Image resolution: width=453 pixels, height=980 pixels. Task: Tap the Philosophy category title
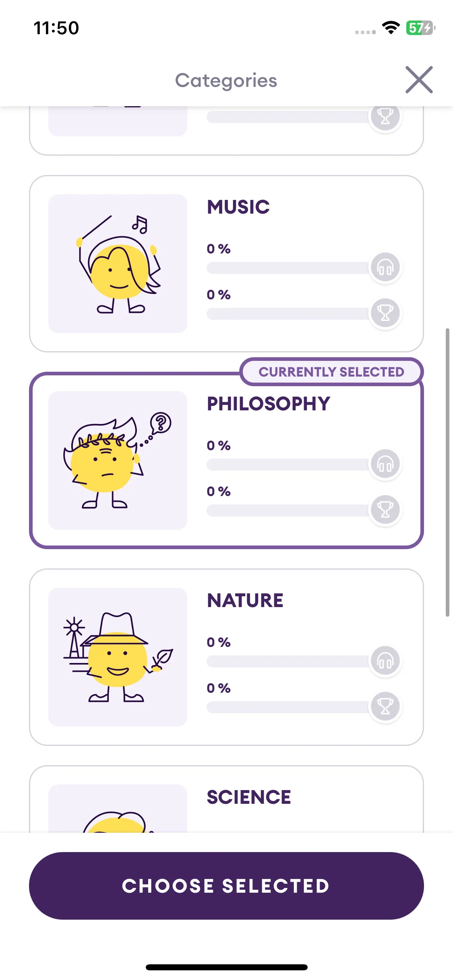pyautogui.click(x=269, y=404)
